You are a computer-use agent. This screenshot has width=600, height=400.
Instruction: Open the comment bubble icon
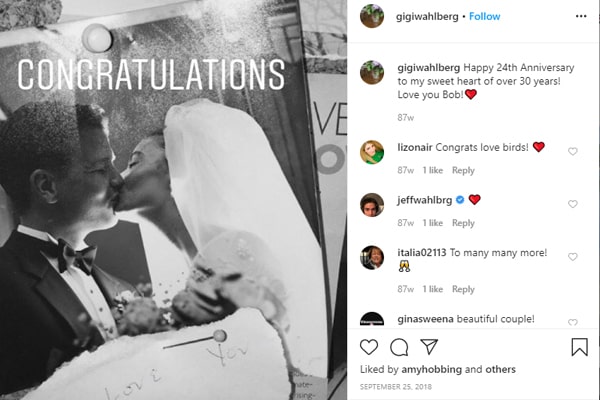point(399,347)
